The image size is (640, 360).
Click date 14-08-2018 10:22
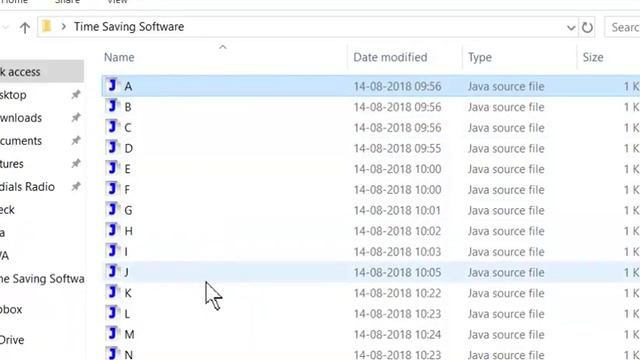[x=397, y=293]
